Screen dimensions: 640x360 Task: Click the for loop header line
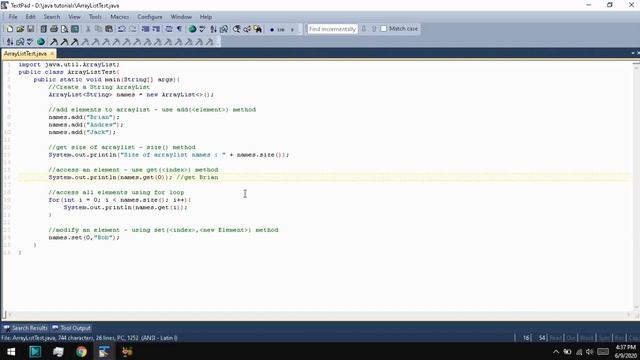(120, 200)
